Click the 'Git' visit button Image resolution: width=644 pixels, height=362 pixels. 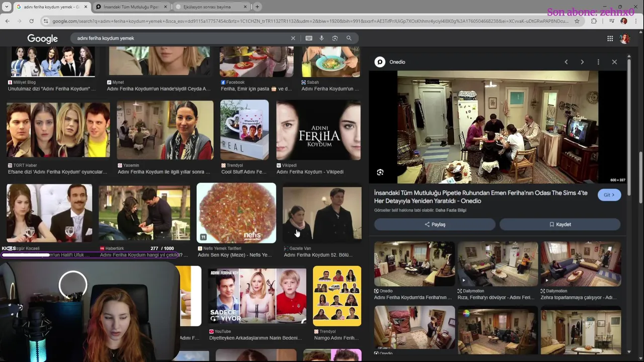click(x=609, y=195)
